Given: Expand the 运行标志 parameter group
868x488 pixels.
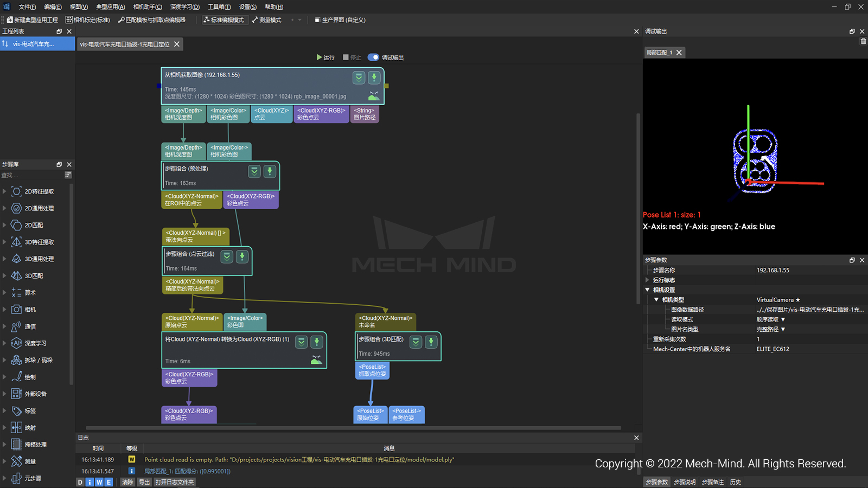Looking at the screenshot, I should [x=647, y=280].
